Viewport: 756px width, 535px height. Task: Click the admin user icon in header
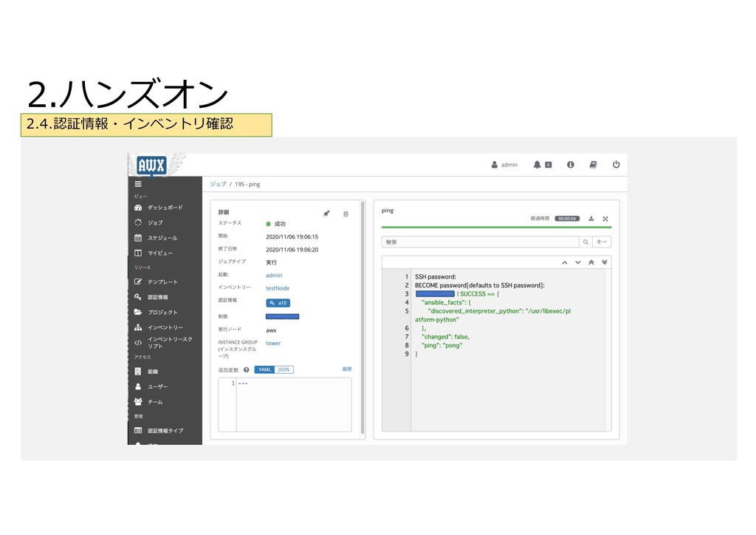point(494,165)
